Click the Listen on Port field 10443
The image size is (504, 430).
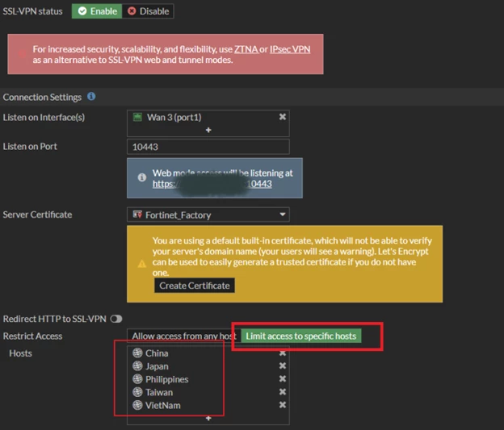pos(208,147)
